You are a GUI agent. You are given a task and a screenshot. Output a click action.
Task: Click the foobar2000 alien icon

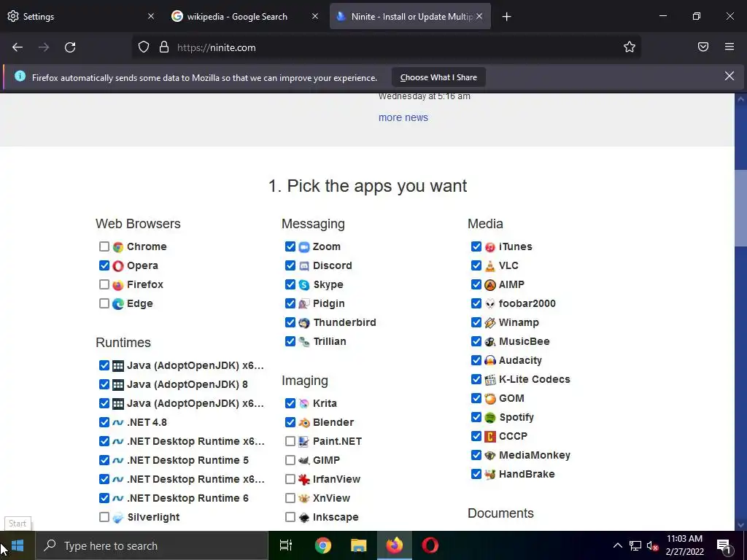[x=490, y=304]
